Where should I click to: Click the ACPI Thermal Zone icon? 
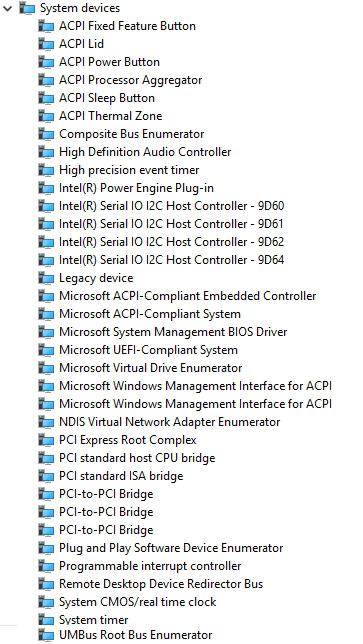(x=46, y=116)
